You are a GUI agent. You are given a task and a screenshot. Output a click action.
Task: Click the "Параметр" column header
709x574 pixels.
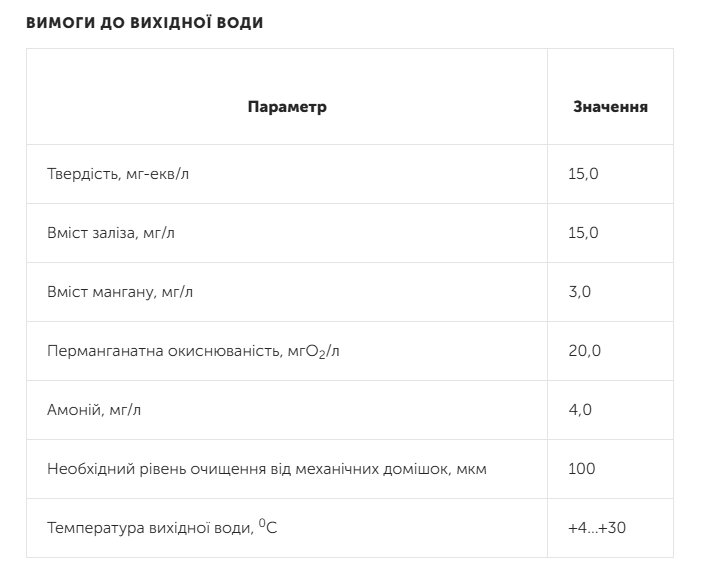coord(287,107)
